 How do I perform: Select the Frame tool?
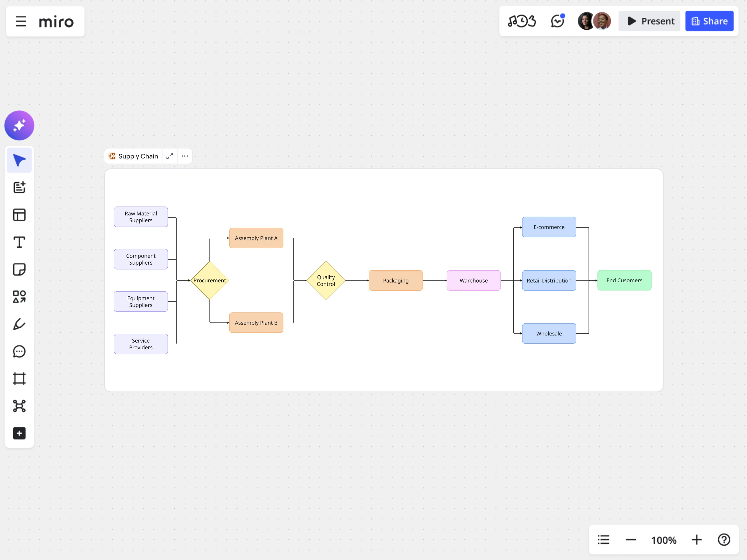tap(19, 378)
